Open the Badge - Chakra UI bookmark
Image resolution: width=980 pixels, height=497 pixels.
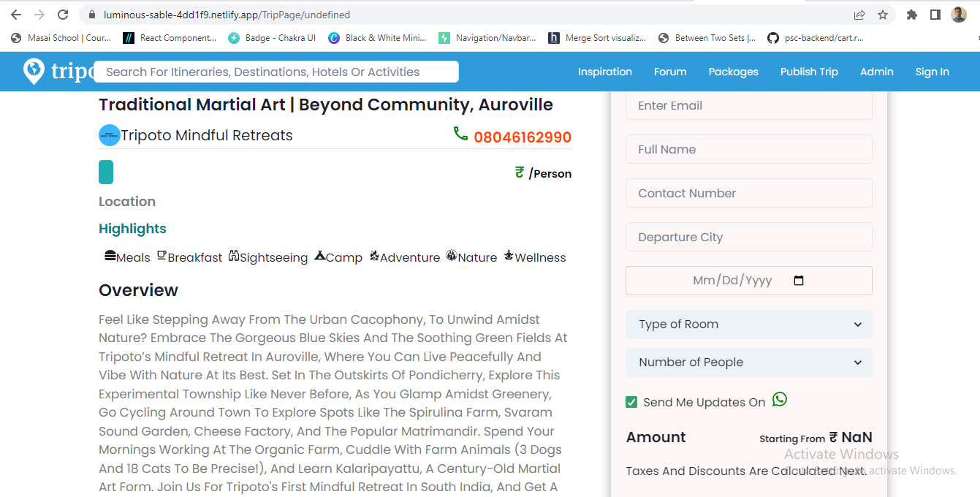click(x=272, y=38)
